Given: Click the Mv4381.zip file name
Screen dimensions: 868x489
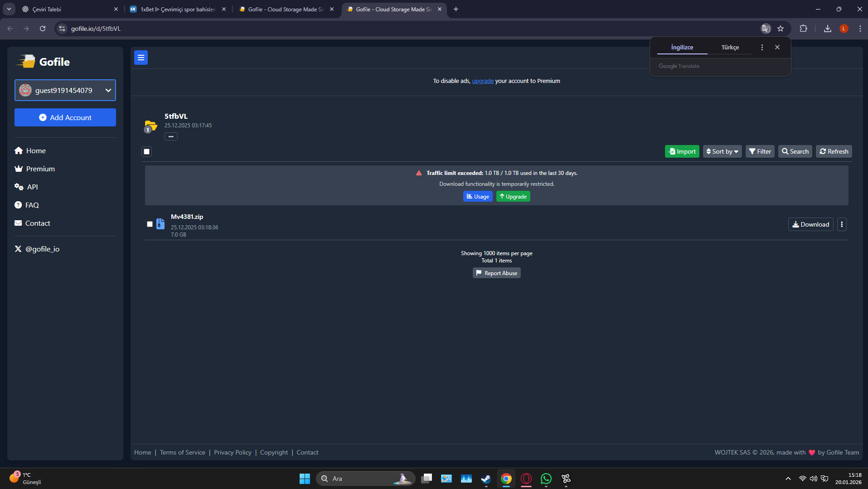Looking at the screenshot, I should pyautogui.click(x=187, y=217).
